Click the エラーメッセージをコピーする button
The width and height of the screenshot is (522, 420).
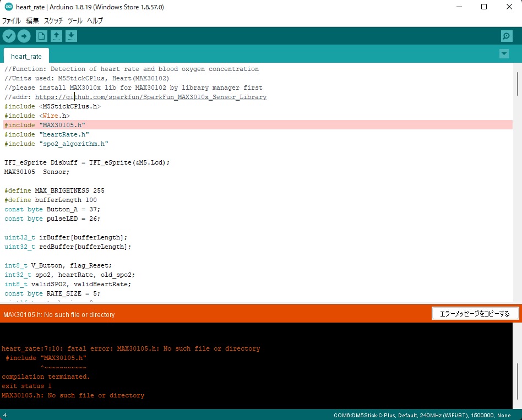[475, 313]
